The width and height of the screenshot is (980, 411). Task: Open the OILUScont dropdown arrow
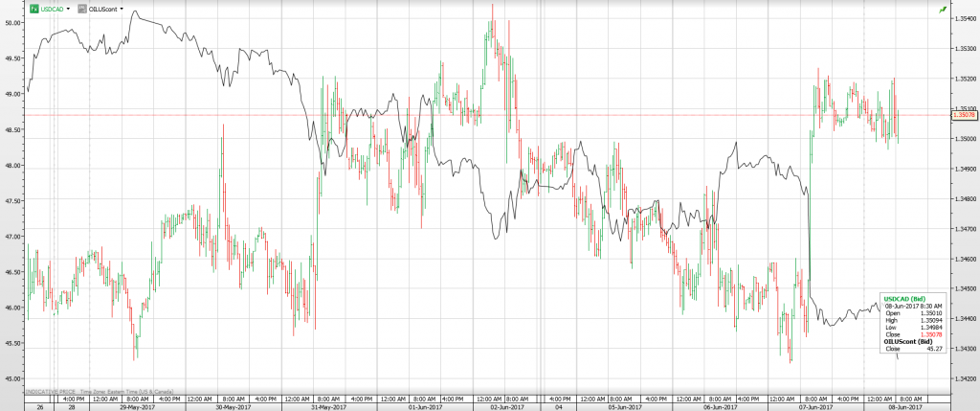(x=122, y=9)
